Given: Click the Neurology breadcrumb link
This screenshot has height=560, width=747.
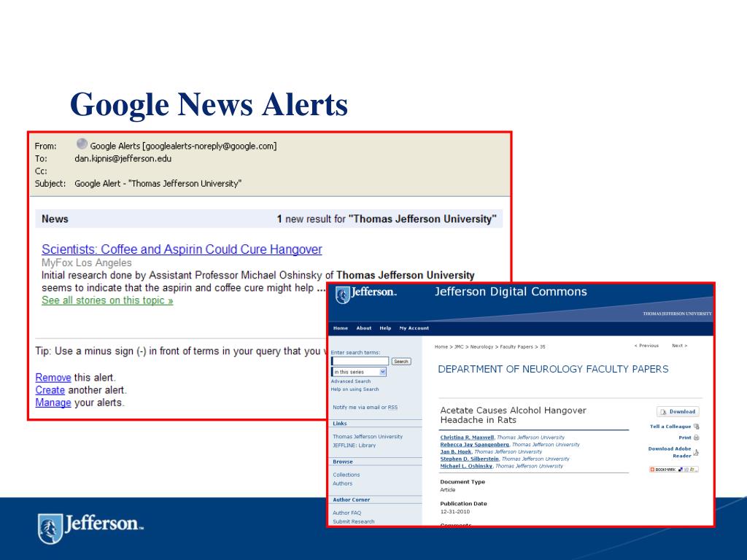Looking at the screenshot, I should tap(481, 347).
